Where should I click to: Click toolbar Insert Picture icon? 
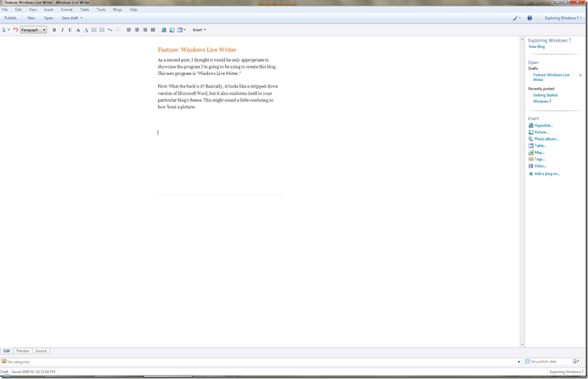tap(172, 29)
